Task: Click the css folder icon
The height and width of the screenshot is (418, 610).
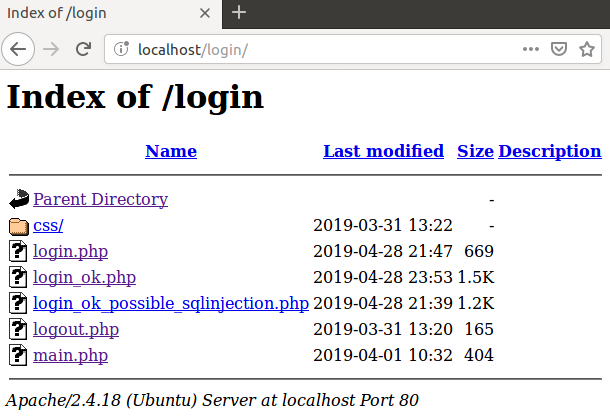Action: click(19, 227)
